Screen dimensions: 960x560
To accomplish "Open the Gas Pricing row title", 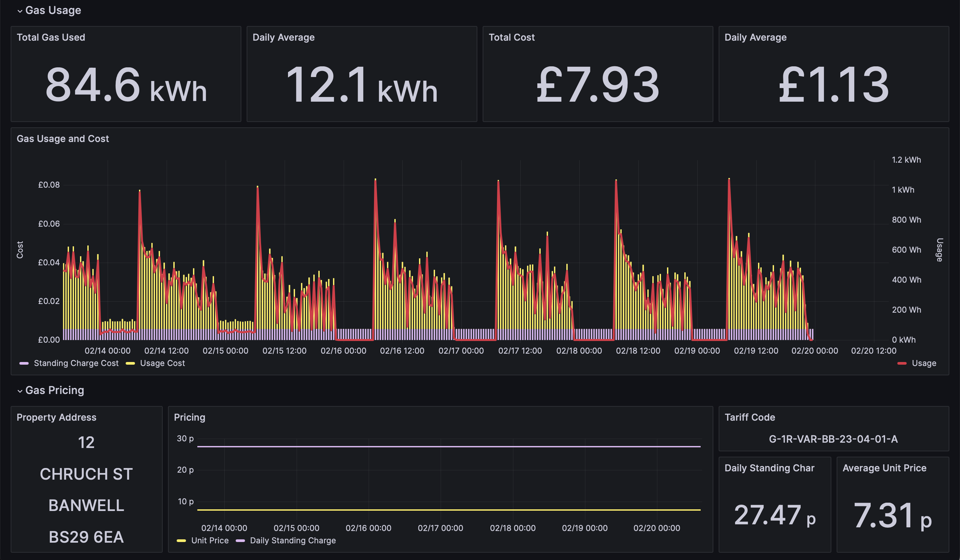I will (x=54, y=390).
